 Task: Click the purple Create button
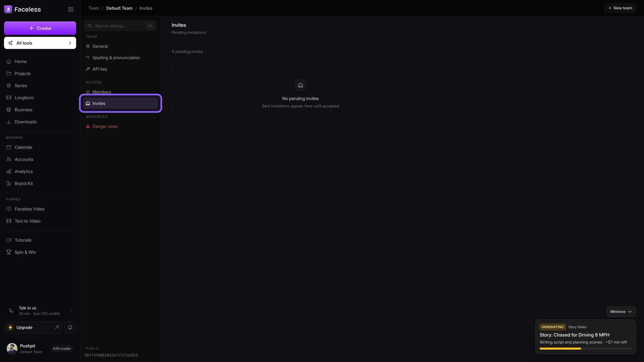tap(40, 28)
